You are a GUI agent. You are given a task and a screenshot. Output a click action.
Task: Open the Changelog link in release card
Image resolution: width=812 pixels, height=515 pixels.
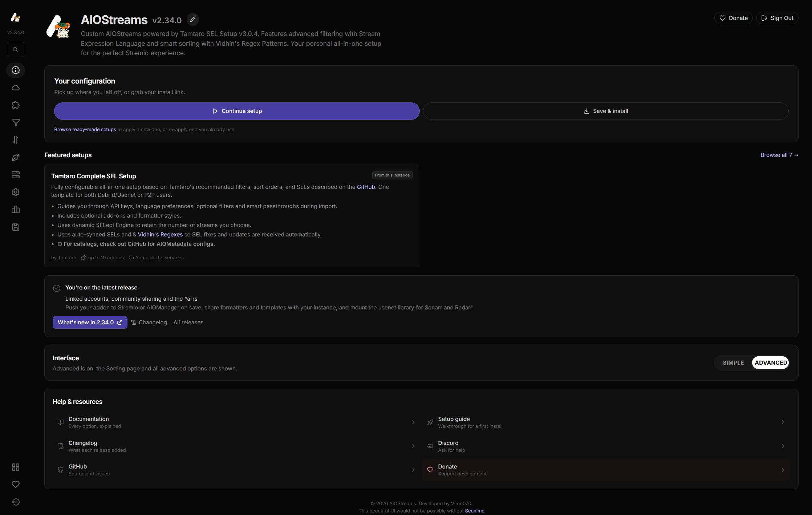coord(149,323)
